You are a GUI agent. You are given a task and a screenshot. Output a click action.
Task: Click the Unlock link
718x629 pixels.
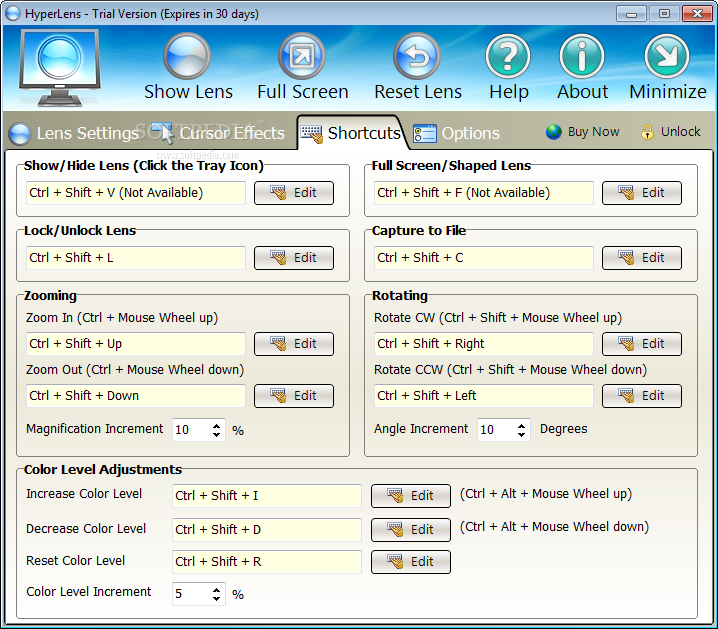click(670, 132)
